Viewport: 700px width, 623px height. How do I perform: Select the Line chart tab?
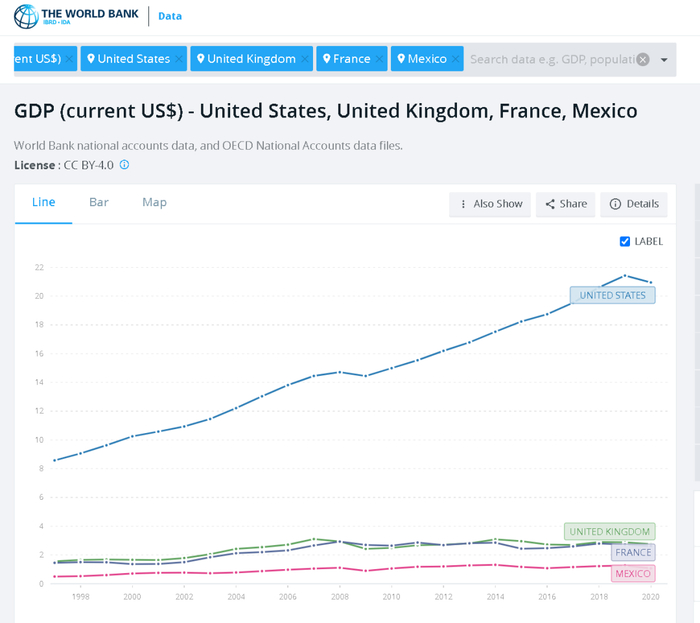pos(44,202)
